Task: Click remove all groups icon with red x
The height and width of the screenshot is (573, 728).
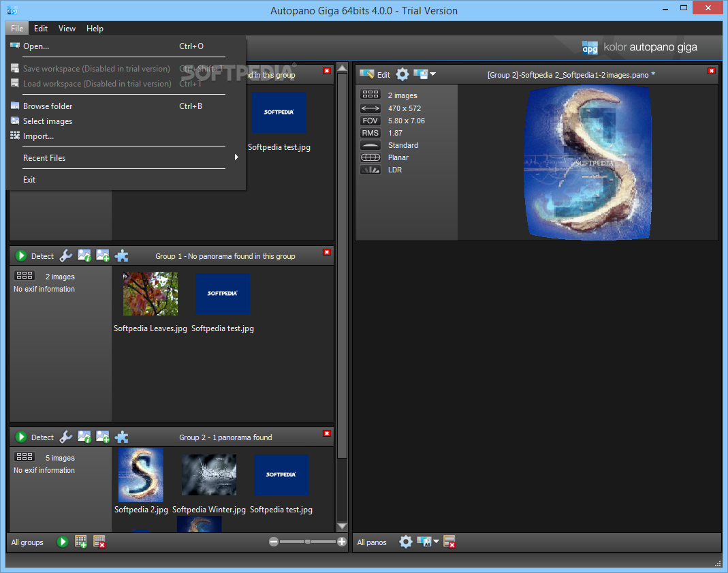Action: point(99,542)
